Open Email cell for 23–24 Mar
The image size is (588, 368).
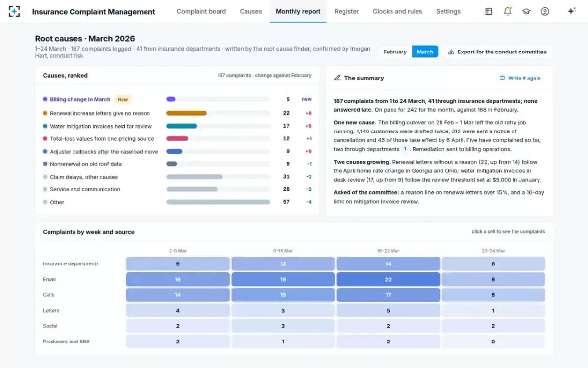pyautogui.click(x=493, y=280)
